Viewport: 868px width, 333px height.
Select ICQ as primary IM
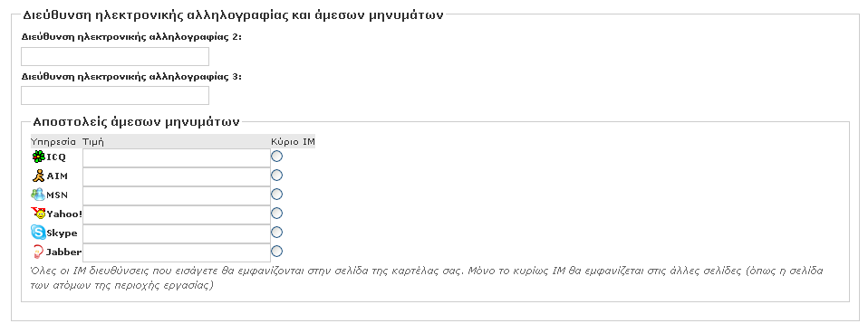[x=276, y=157]
